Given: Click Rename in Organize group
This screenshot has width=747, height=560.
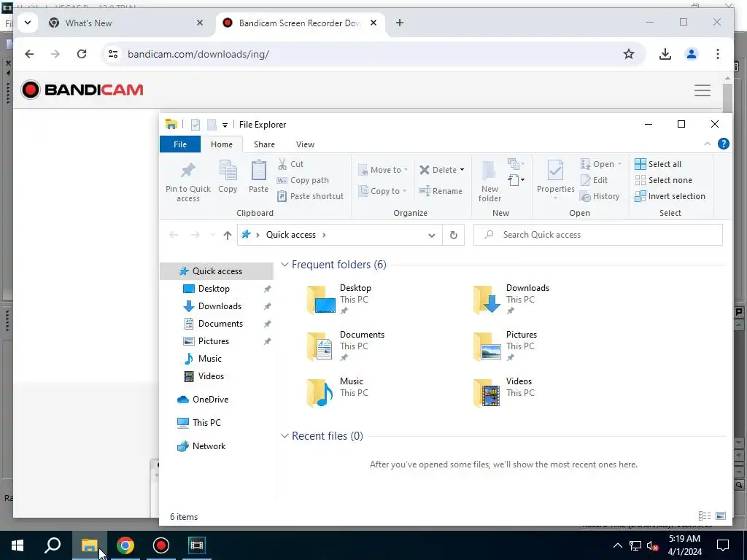Looking at the screenshot, I should (441, 191).
